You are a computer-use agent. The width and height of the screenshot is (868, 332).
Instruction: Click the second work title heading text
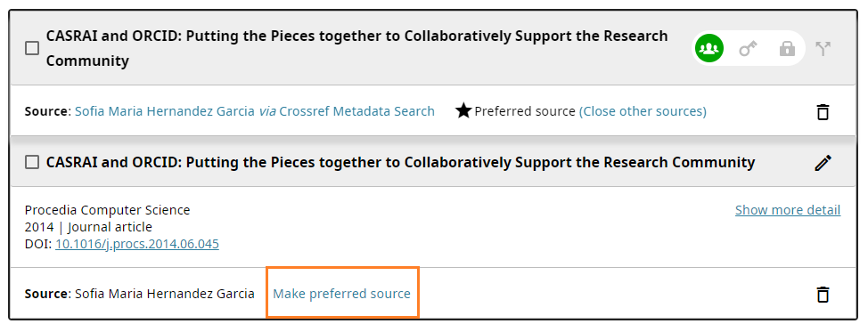pos(400,162)
